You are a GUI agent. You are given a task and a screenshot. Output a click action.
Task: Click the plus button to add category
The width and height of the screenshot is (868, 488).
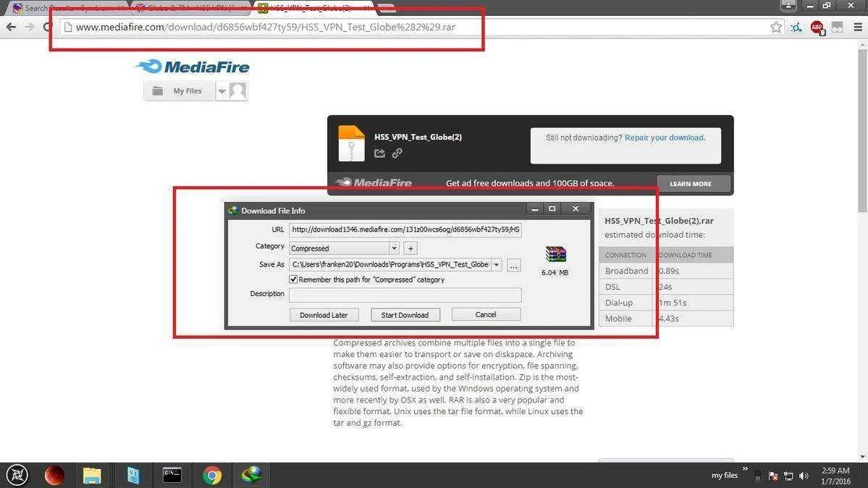tap(410, 248)
